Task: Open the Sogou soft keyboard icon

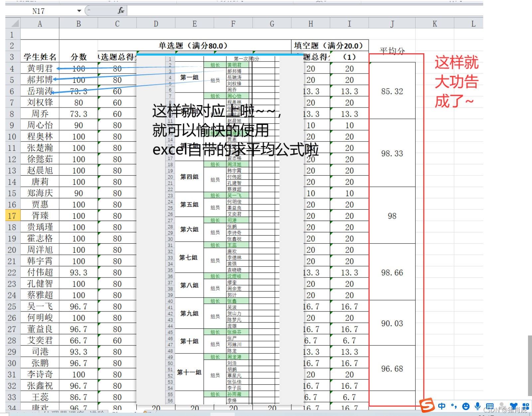Action: (x=490, y=406)
